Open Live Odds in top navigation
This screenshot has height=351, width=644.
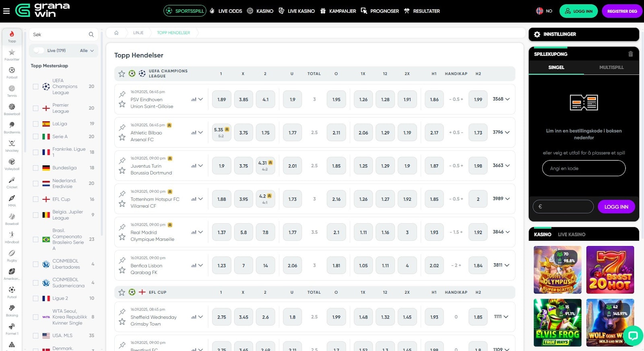226,11
